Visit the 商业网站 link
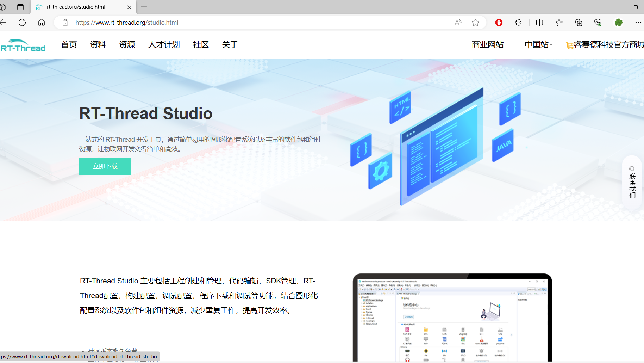 [487, 45]
